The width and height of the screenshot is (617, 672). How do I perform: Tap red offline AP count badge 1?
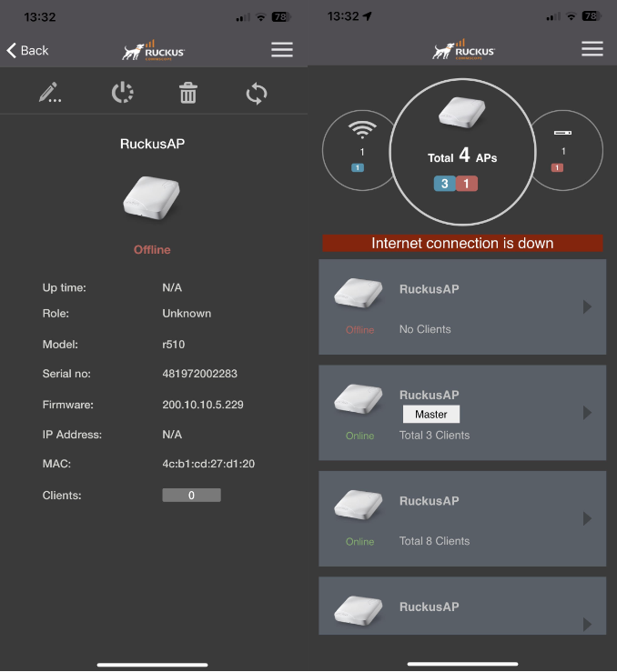[468, 184]
